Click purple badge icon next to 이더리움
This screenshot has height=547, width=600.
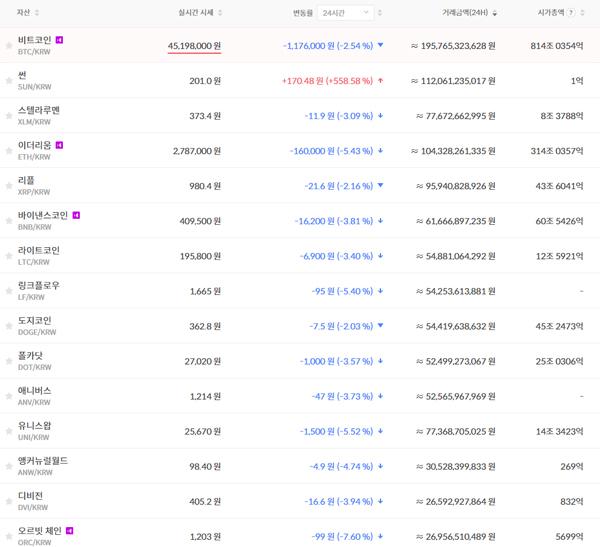[59, 145]
